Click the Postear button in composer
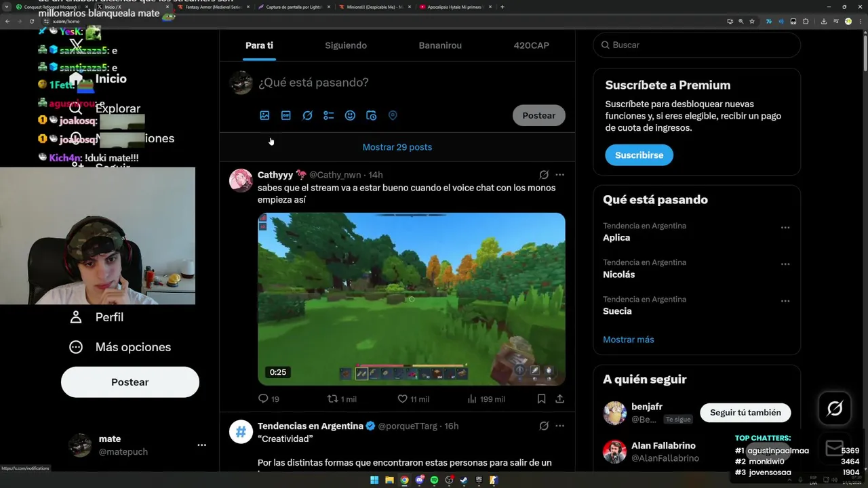Image resolution: width=868 pixels, height=488 pixels. tap(538, 115)
